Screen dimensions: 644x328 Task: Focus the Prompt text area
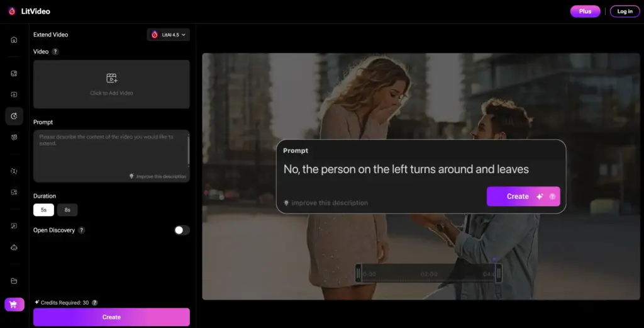[111, 156]
